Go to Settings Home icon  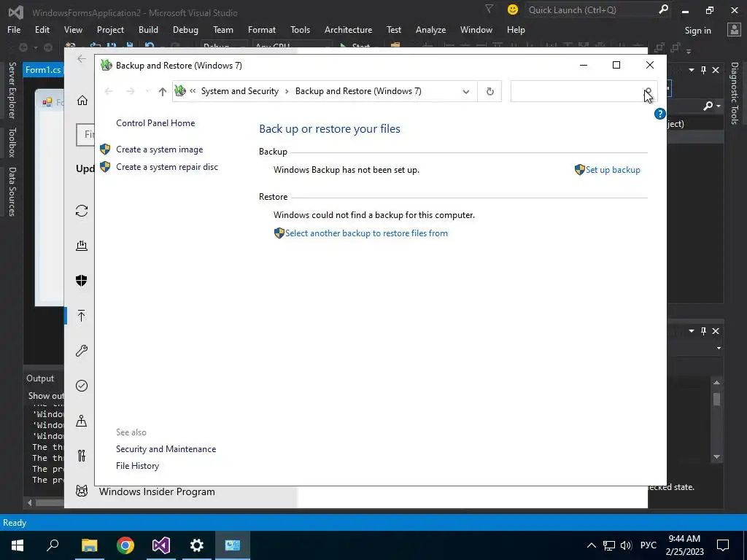pos(82,100)
